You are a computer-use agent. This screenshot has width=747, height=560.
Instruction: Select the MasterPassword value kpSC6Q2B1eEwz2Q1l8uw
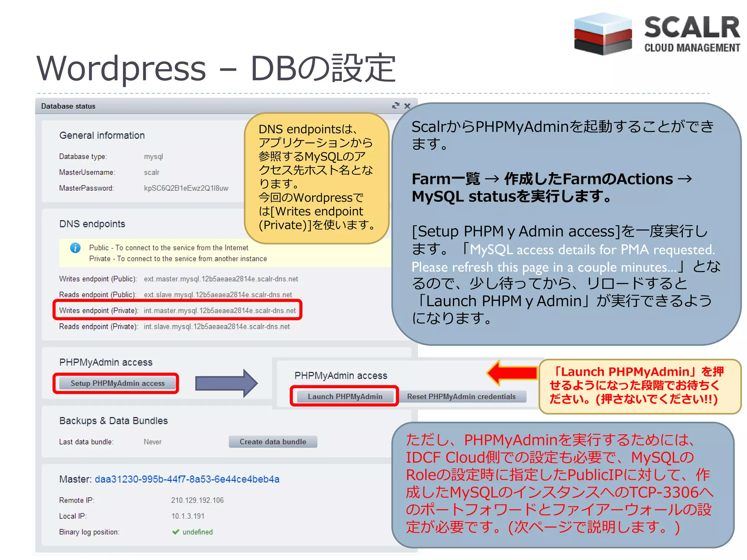(x=186, y=188)
